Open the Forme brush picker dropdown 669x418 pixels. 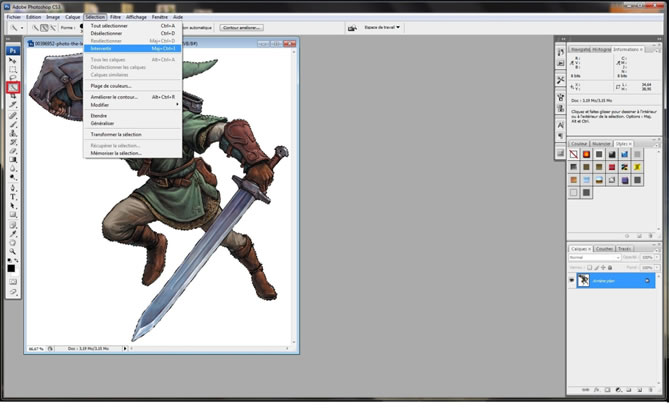pyautogui.click(x=81, y=28)
